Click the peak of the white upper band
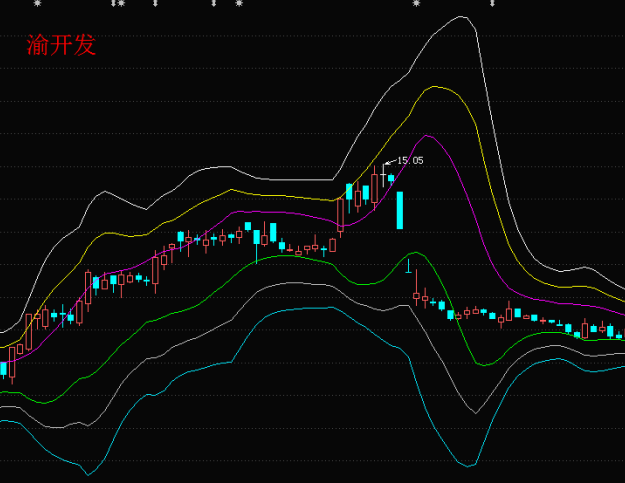625x483 pixels. [462, 17]
